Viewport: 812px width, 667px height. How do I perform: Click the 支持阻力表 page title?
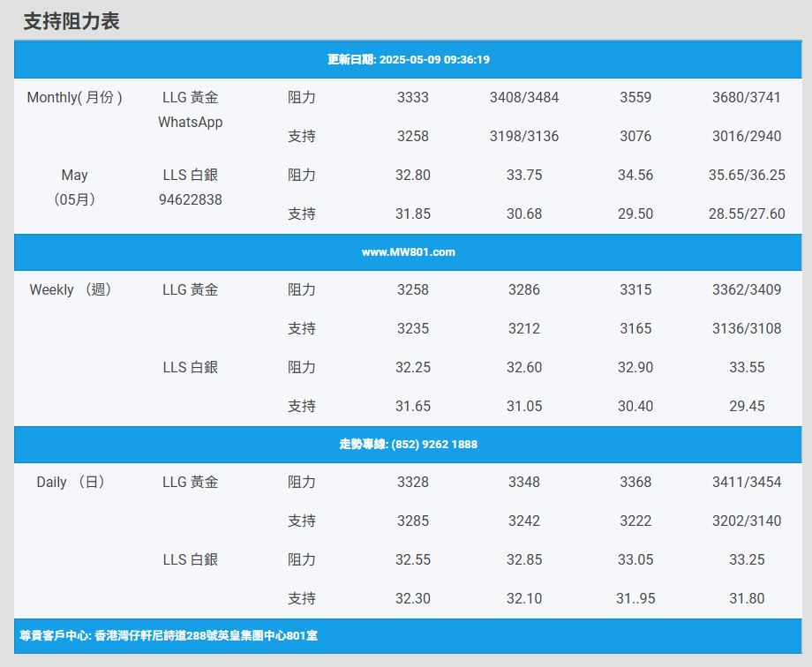tap(71, 21)
